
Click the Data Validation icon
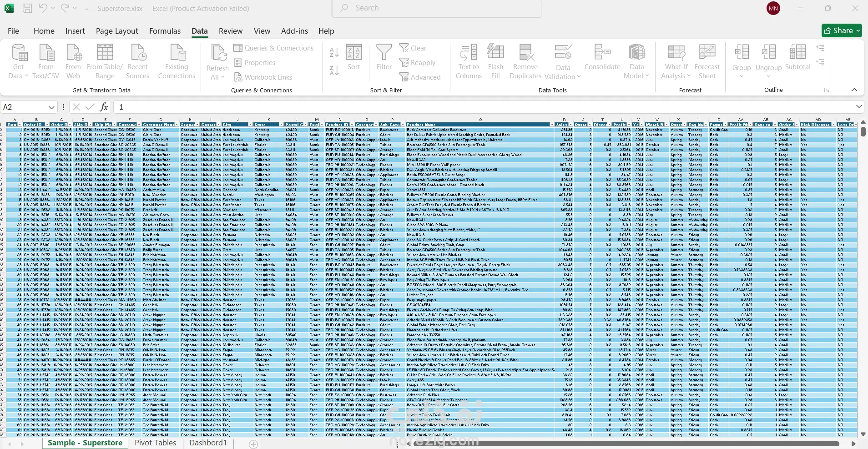point(563,52)
